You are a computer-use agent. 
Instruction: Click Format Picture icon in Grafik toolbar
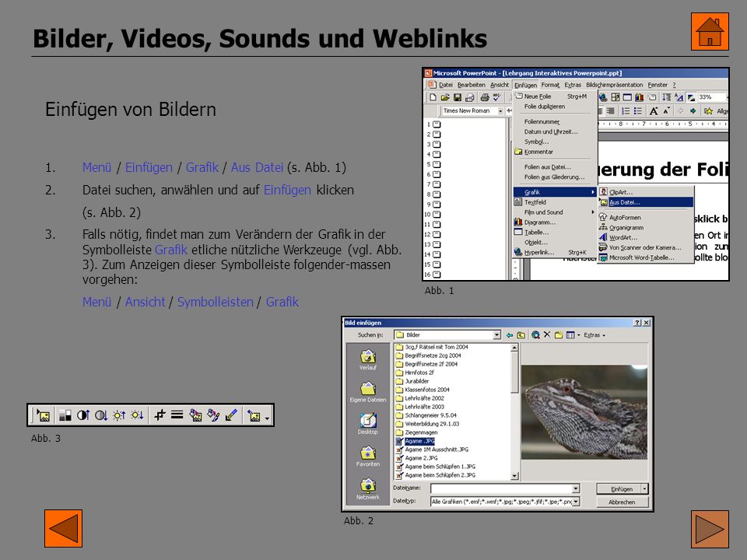[x=213, y=415]
